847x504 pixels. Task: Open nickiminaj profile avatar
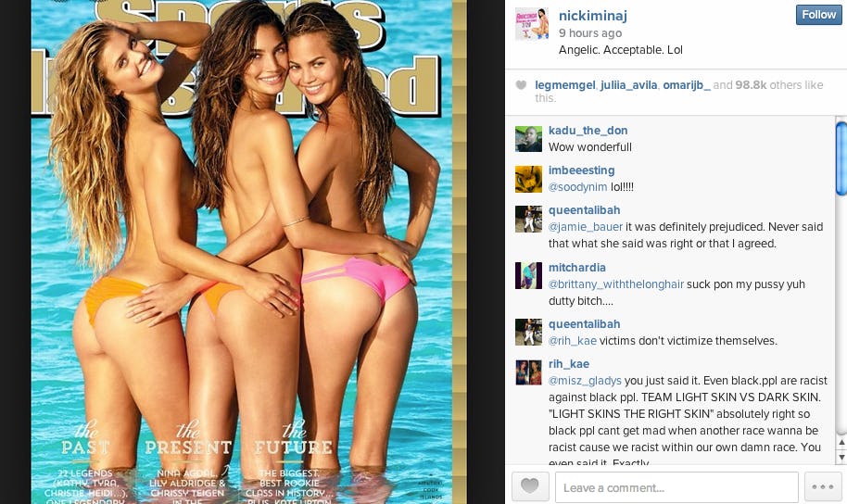(532, 24)
